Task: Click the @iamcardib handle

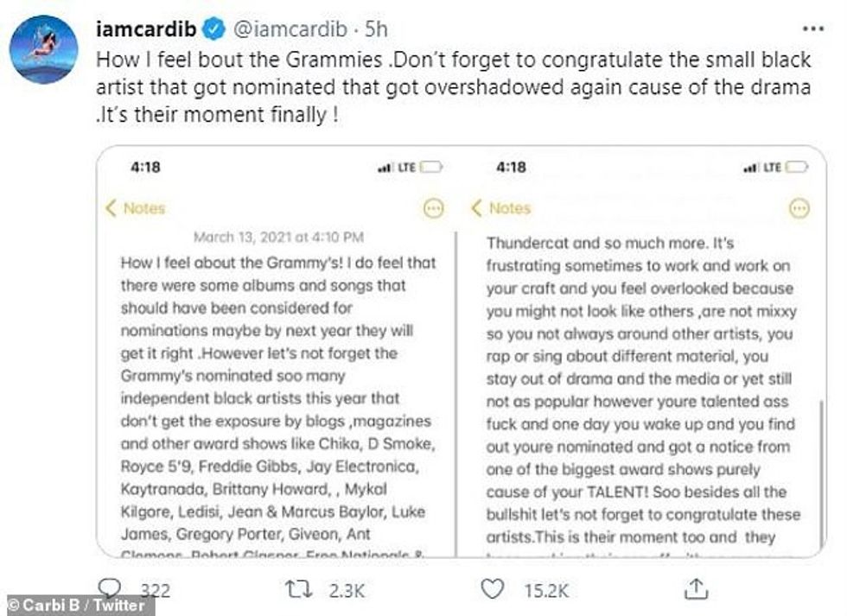Action: [x=289, y=28]
